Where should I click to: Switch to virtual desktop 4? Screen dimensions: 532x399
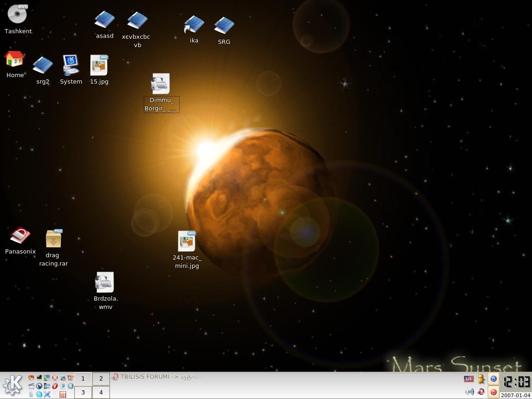[x=101, y=393]
